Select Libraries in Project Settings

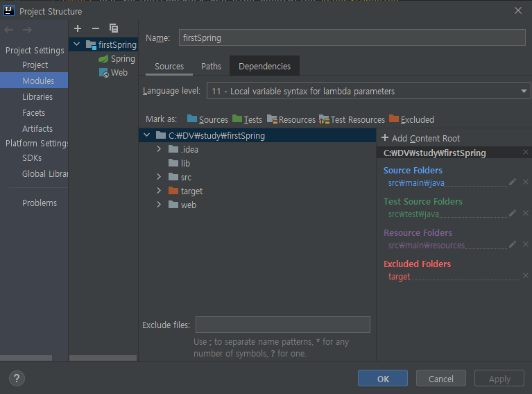[37, 97]
